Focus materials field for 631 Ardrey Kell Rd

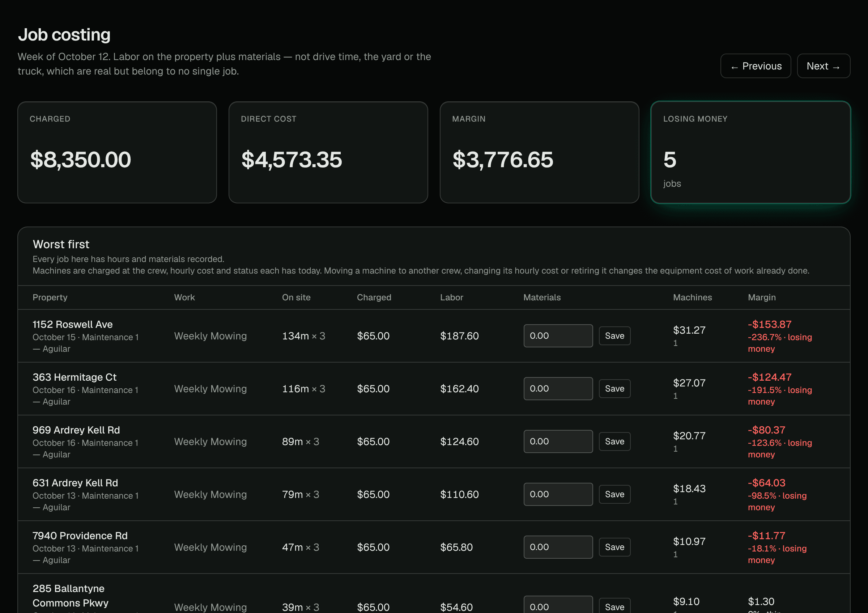point(558,494)
